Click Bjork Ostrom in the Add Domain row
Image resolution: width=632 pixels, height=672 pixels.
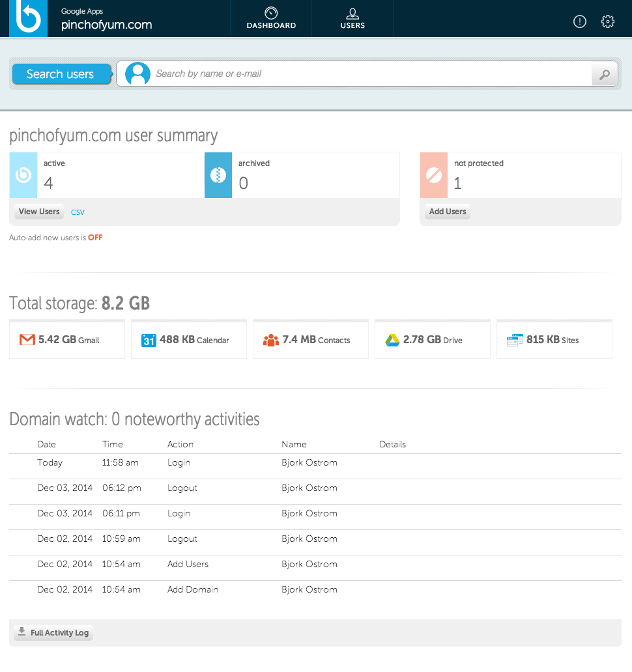(309, 589)
